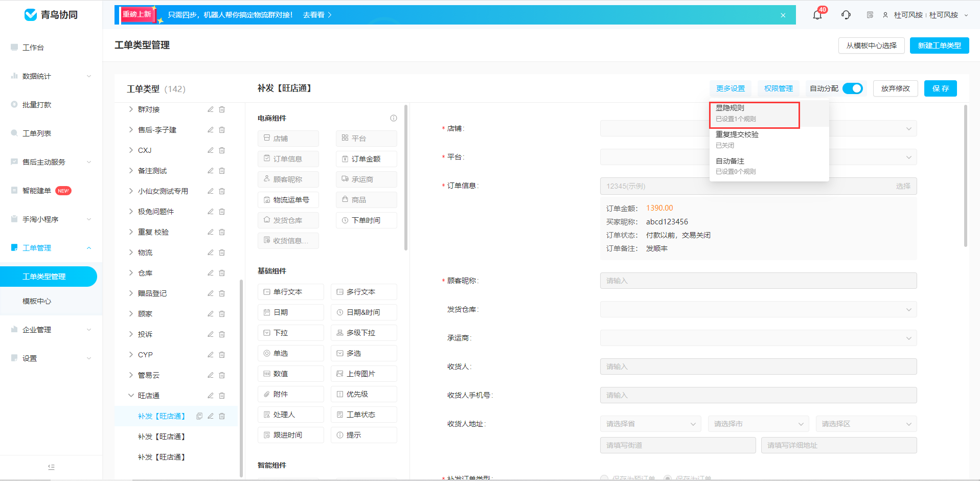Viewport: 980px width, 481px height.
Task: Open the 发货仓库 dropdown
Action: coord(758,309)
